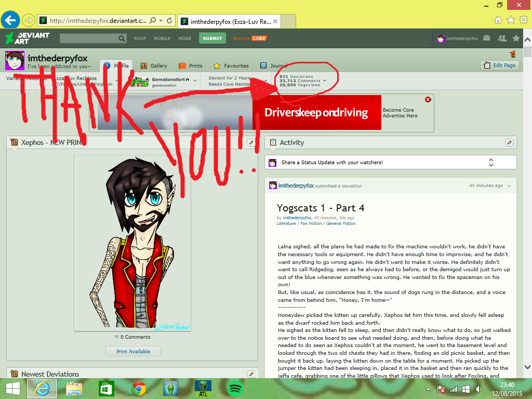Launch The Sims from the taskbar
The height and width of the screenshot is (399, 532).
[x=170, y=389]
